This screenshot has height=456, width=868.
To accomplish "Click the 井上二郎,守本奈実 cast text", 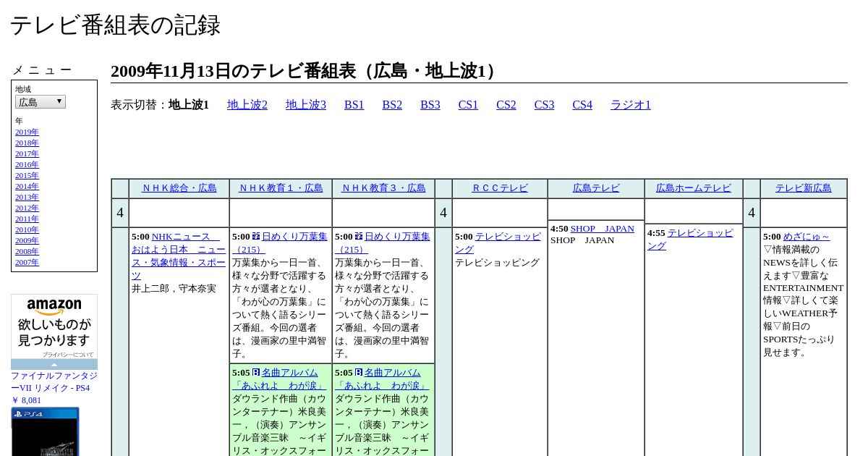I will (174, 289).
